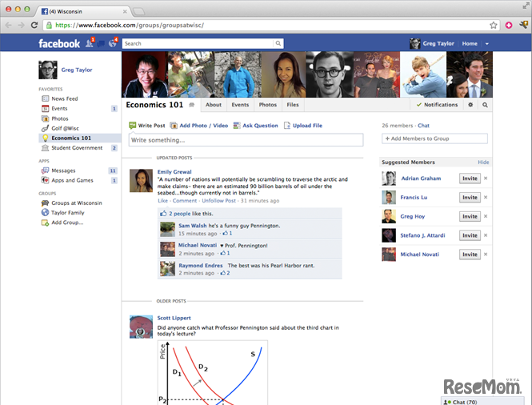This screenshot has height=405, width=532.
Task: Open friend requests icon in header
Action: 90,43
